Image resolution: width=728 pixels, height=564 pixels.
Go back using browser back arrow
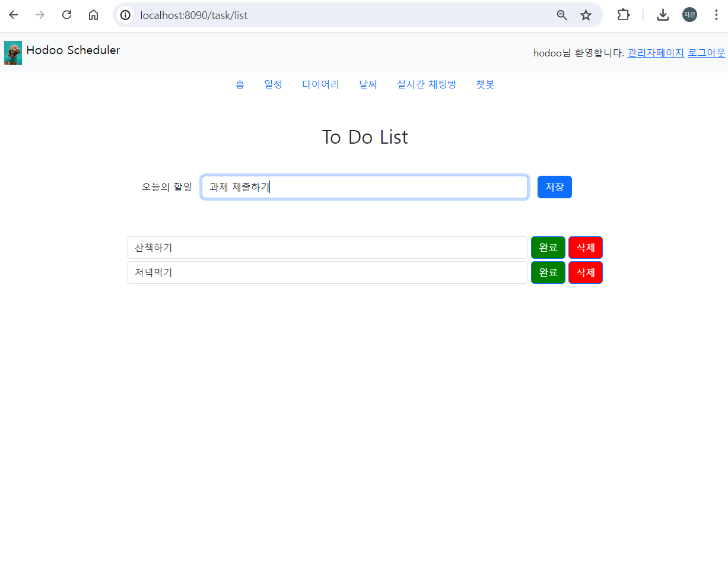(13, 15)
